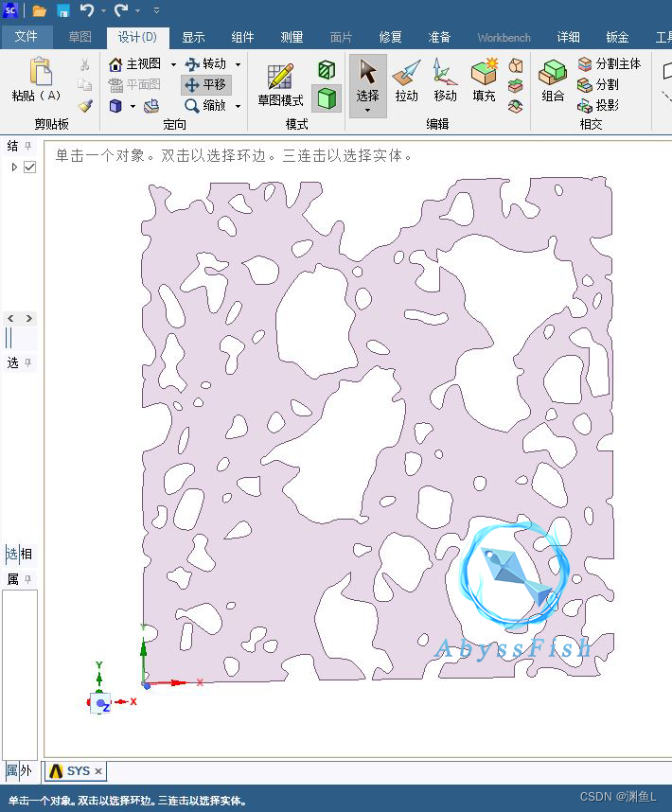Click the 分割 split tool
The image size is (672, 812).
[x=598, y=84]
